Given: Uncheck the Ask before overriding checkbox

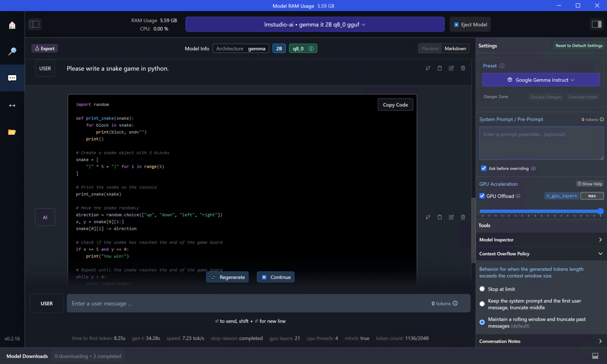Looking at the screenshot, I should tap(484, 168).
